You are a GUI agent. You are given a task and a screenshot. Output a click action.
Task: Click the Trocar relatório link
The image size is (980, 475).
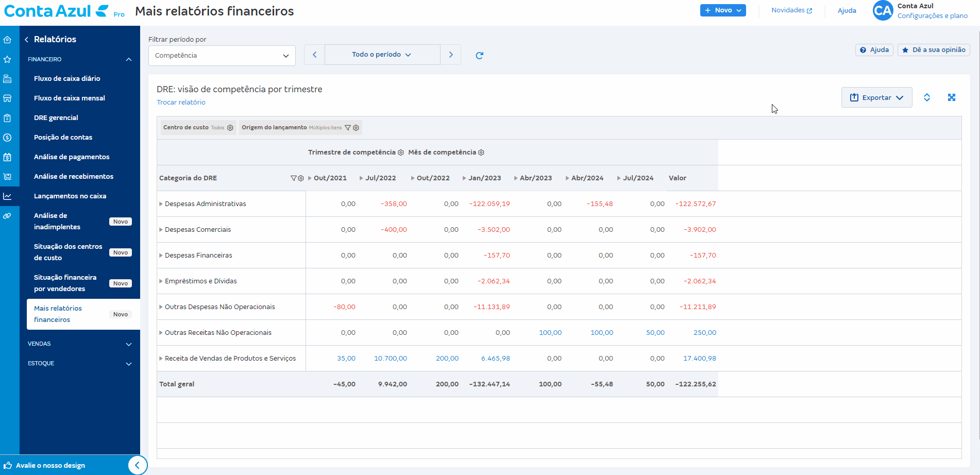click(181, 103)
